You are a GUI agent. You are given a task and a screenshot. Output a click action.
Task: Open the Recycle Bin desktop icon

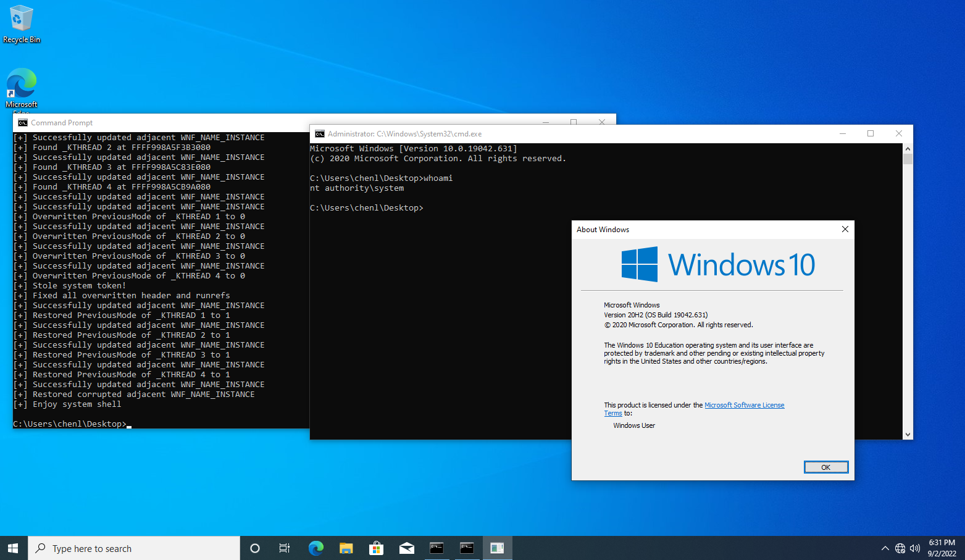22,25
